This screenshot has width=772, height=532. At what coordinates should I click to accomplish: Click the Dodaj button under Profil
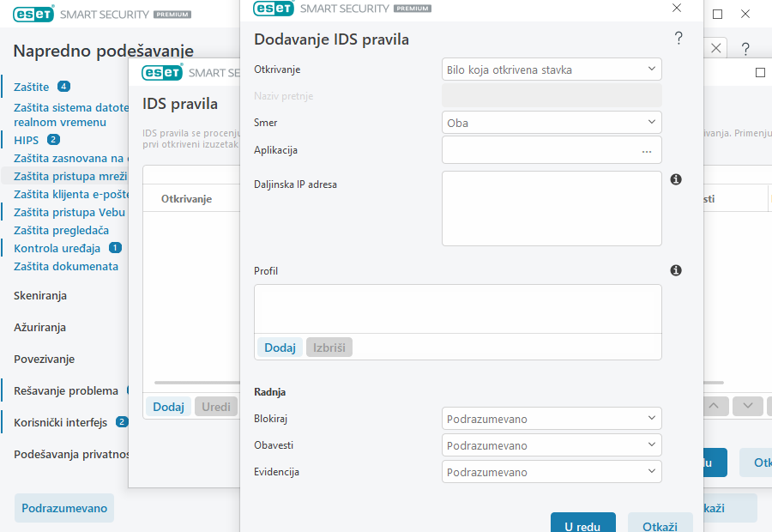tap(280, 348)
